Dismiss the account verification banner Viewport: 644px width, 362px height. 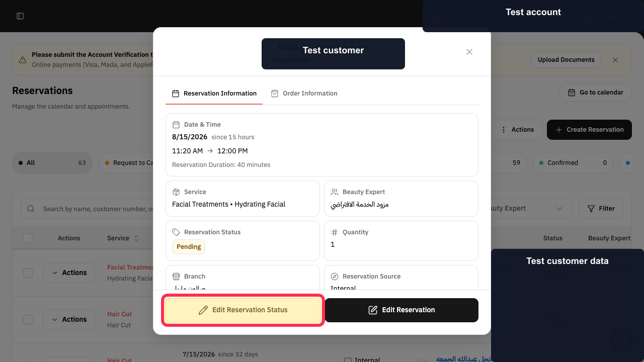point(615,60)
